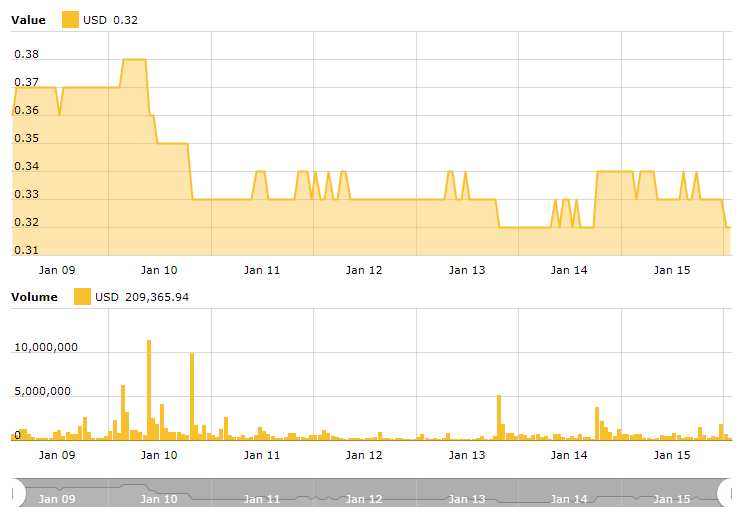This screenshot has height=517, width=744.
Task: Click Jan 12 inside the range scrollbar
Action: (x=364, y=499)
